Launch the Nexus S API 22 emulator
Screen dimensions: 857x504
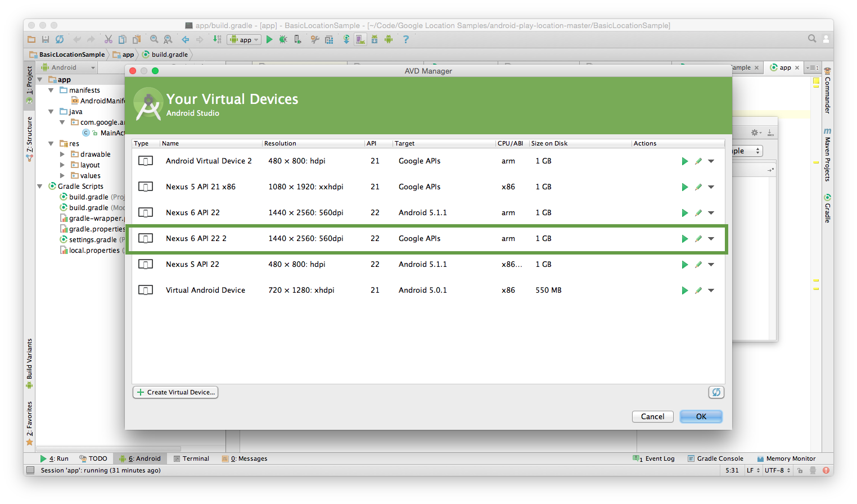(684, 265)
